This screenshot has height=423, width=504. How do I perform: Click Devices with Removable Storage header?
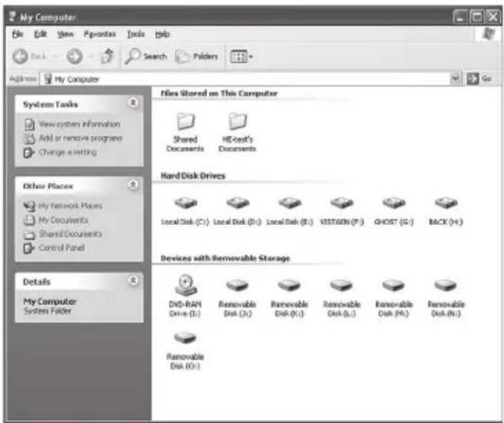tap(225, 258)
